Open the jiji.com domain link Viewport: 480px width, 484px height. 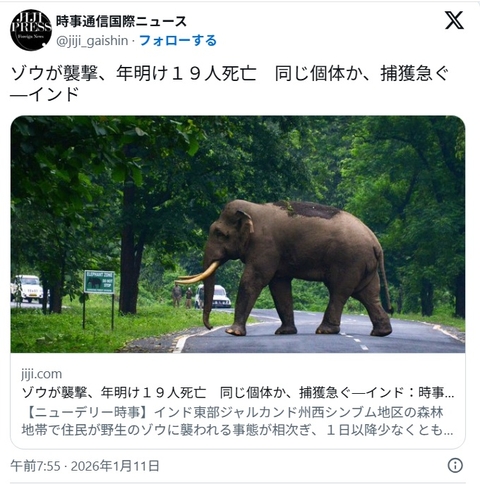pos(42,374)
